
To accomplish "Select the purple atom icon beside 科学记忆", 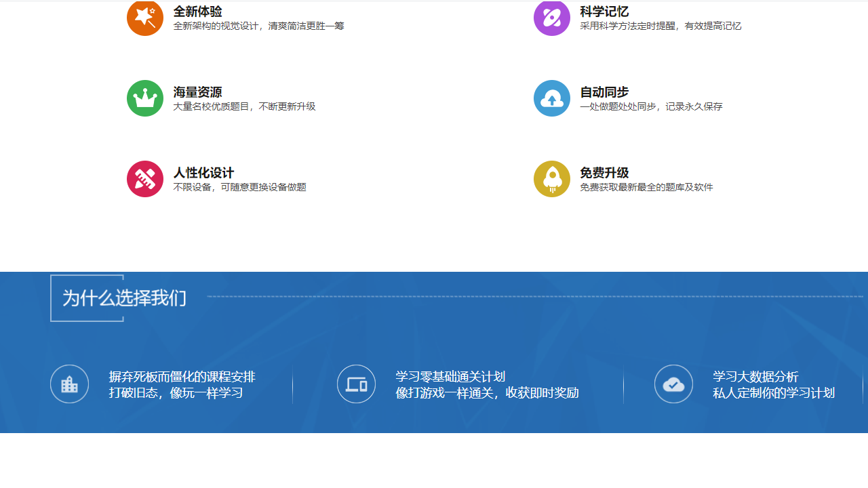I will (551, 18).
